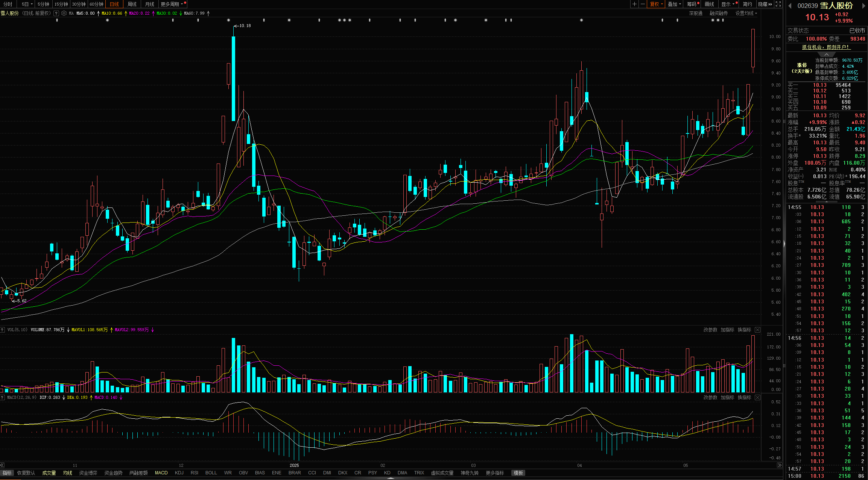Screen dimensions: 868x480
Task: Select 神奇九转 indicator
Action: (470, 473)
